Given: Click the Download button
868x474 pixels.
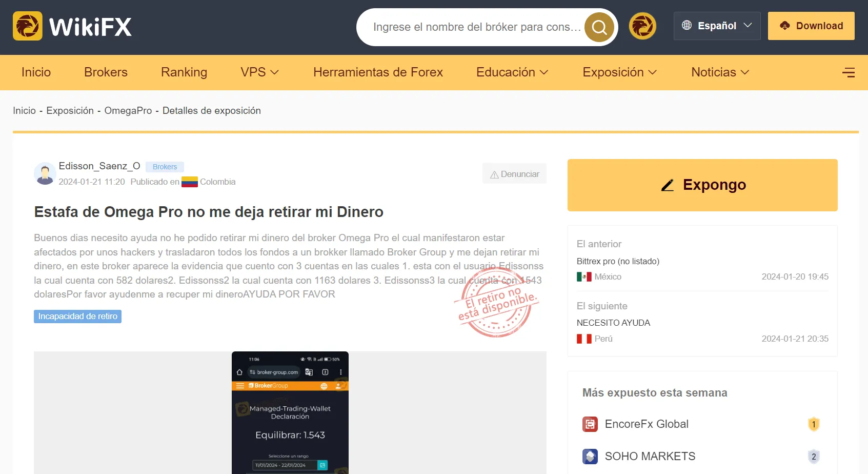Looking at the screenshot, I should (811, 26).
